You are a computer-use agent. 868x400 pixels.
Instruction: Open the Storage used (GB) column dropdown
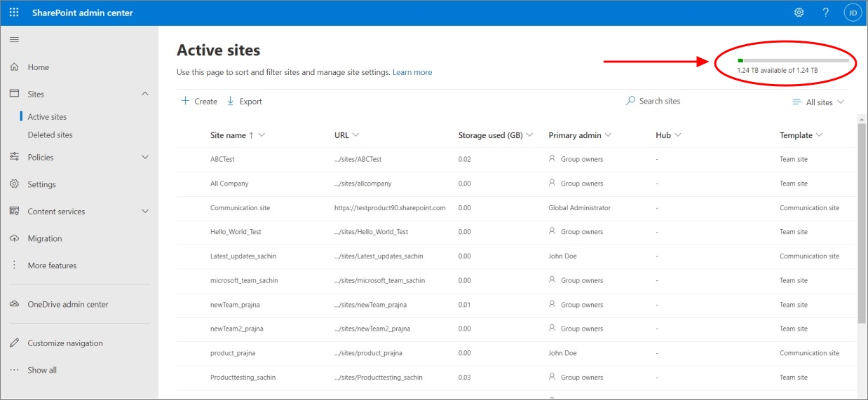pyautogui.click(x=530, y=135)
